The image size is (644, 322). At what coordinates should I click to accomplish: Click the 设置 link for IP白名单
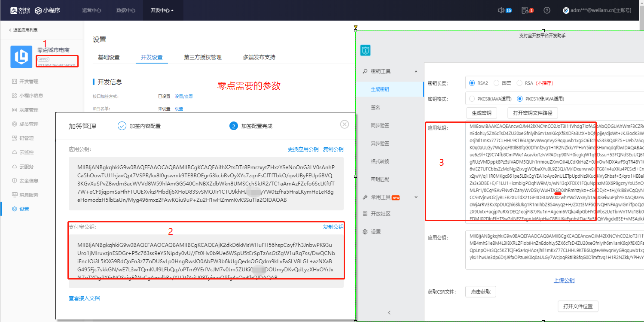coord(179,109)
